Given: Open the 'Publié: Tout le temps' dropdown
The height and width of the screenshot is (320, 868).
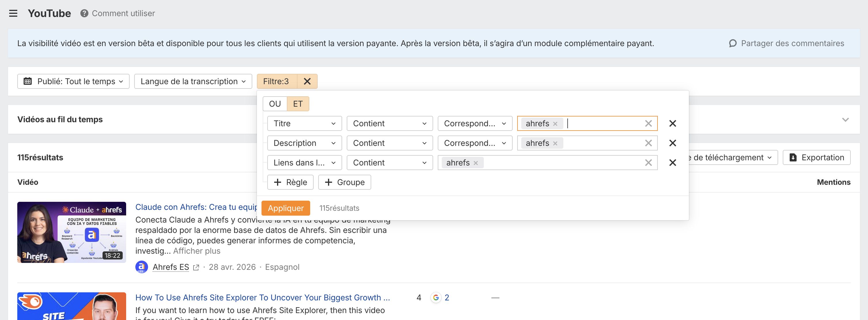Looking at the screenshot, I should click(73, 81).
